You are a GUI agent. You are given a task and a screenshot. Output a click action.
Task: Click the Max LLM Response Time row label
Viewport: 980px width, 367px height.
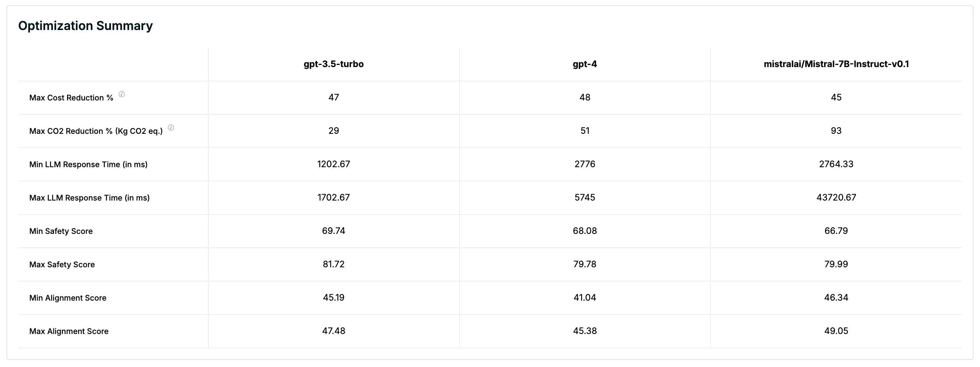(x=89, y=198)
